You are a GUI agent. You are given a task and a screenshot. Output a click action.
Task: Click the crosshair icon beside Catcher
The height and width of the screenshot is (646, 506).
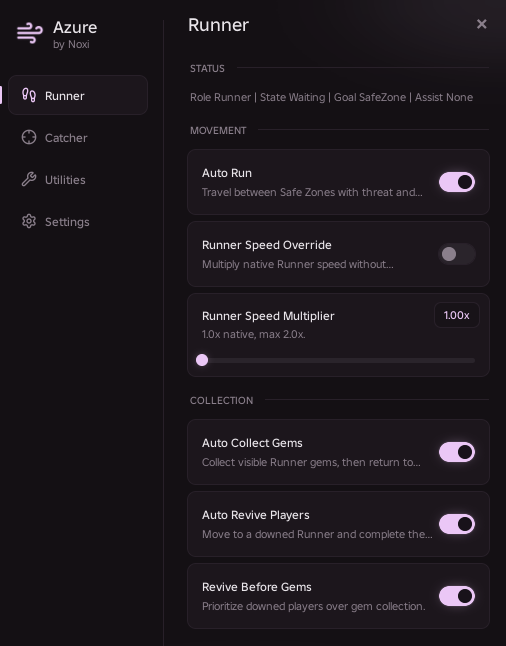tap(29, 137)
